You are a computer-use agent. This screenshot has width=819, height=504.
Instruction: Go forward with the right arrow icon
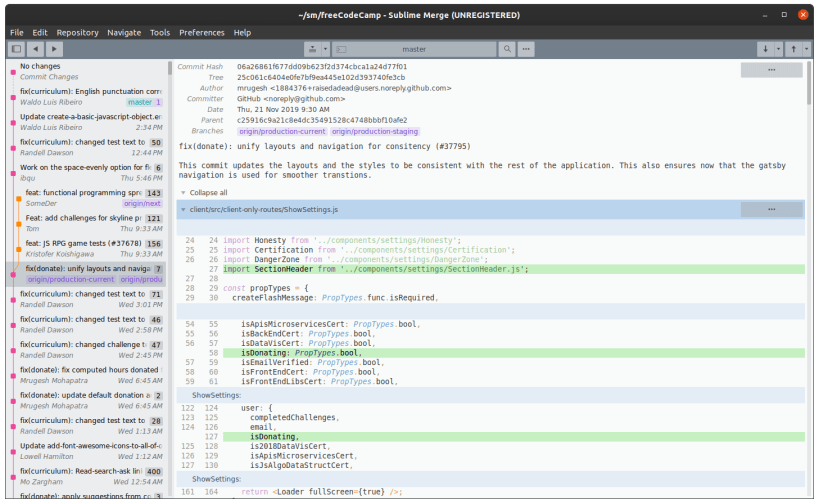tap(54, 49)
